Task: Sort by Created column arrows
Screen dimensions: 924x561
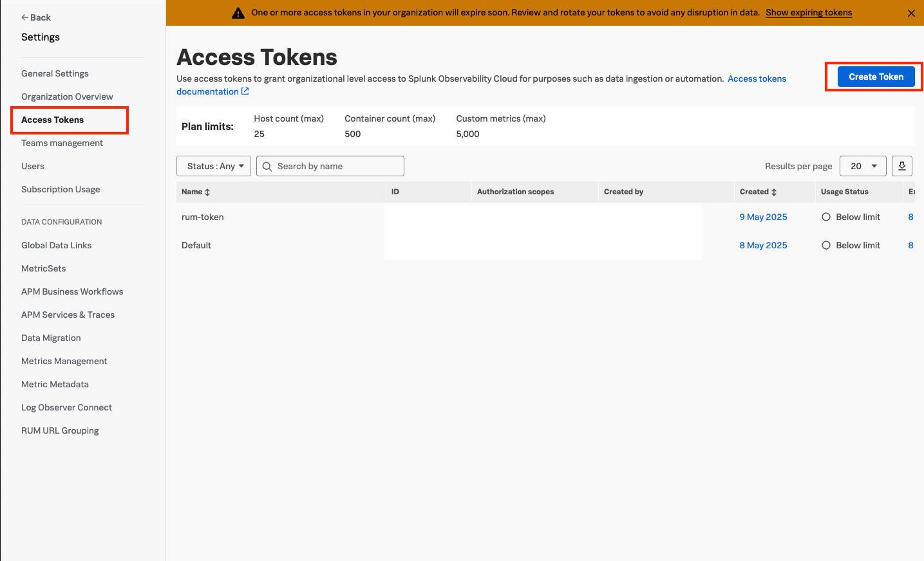Action: (774, 192)
